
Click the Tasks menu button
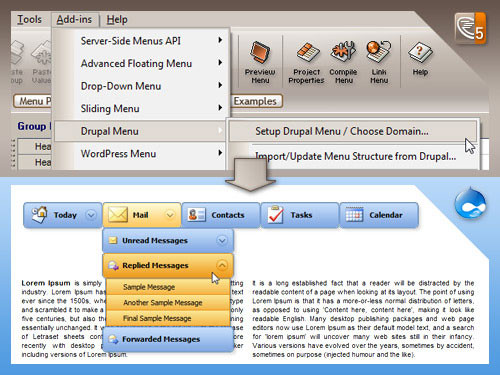pos(300,215)
